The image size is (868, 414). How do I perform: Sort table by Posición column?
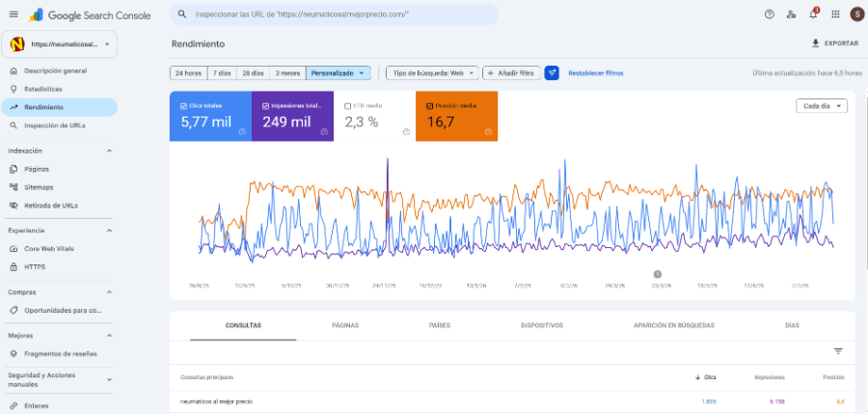[x=833, y=377]
